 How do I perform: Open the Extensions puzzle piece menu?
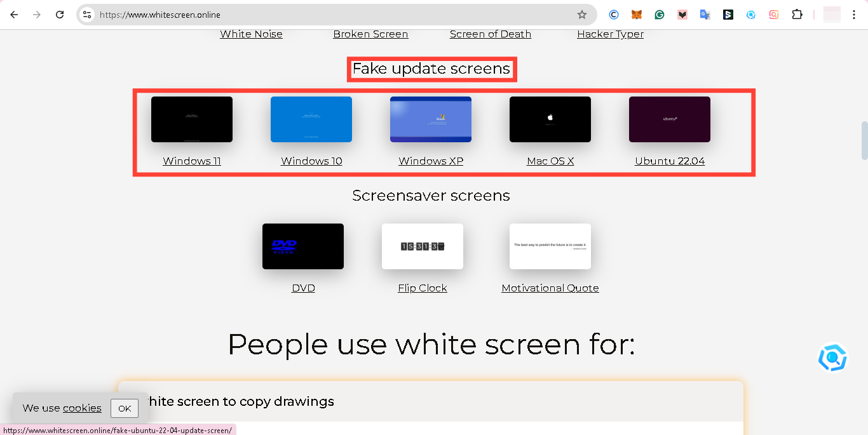pos(797,15)
